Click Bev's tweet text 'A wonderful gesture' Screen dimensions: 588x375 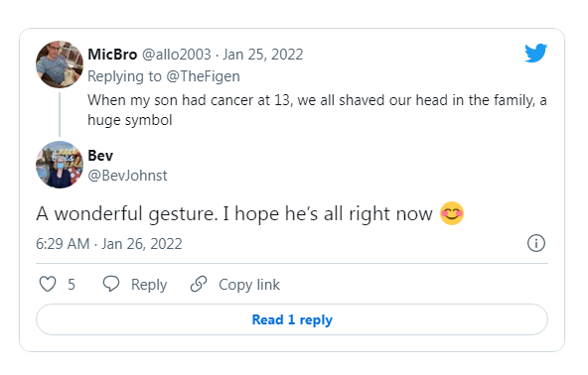pyautogui.click(x=250, y=213)
